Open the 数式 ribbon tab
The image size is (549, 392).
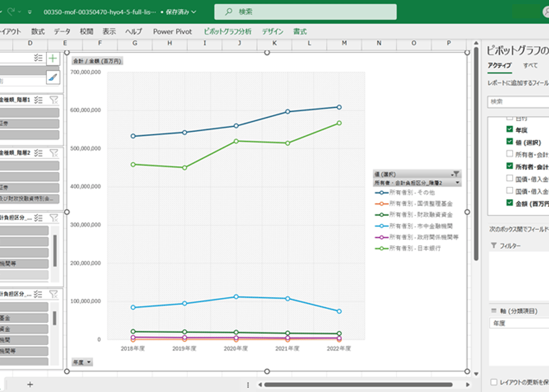click(38, 31)
